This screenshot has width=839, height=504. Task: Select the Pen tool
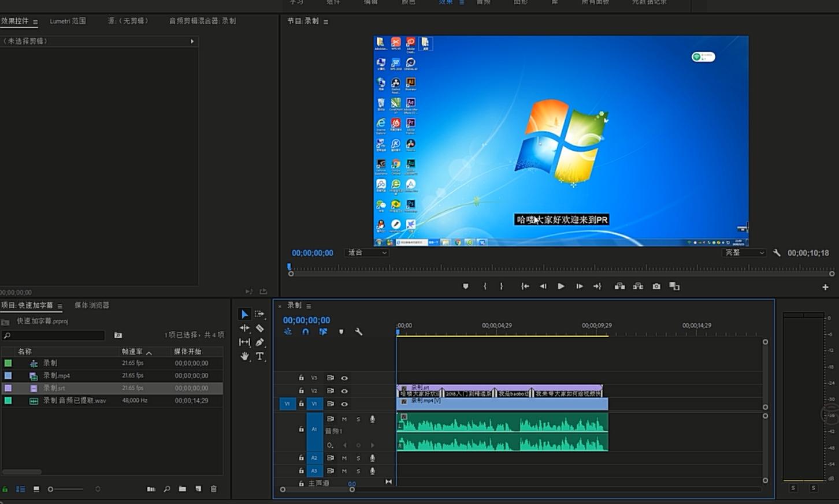coord(260,342)
